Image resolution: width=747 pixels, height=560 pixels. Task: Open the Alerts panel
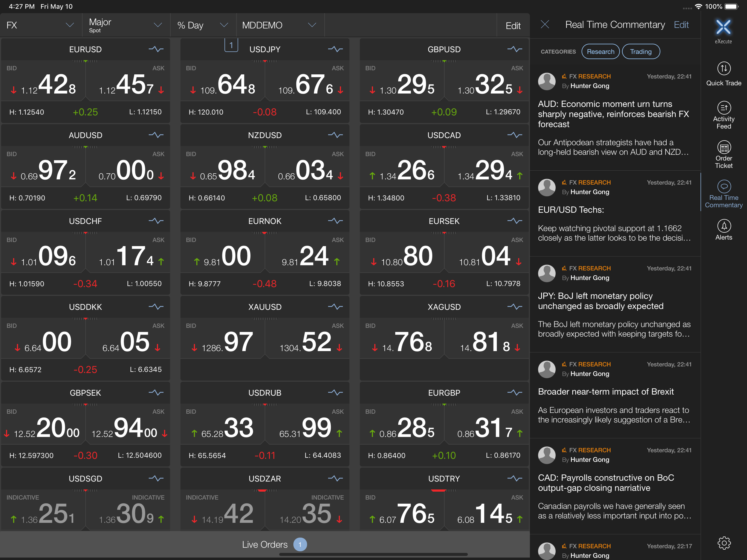723,230
